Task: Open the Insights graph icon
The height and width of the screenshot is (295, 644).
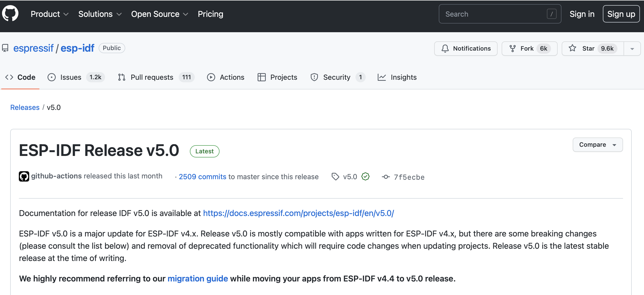Action: point(382,77)
